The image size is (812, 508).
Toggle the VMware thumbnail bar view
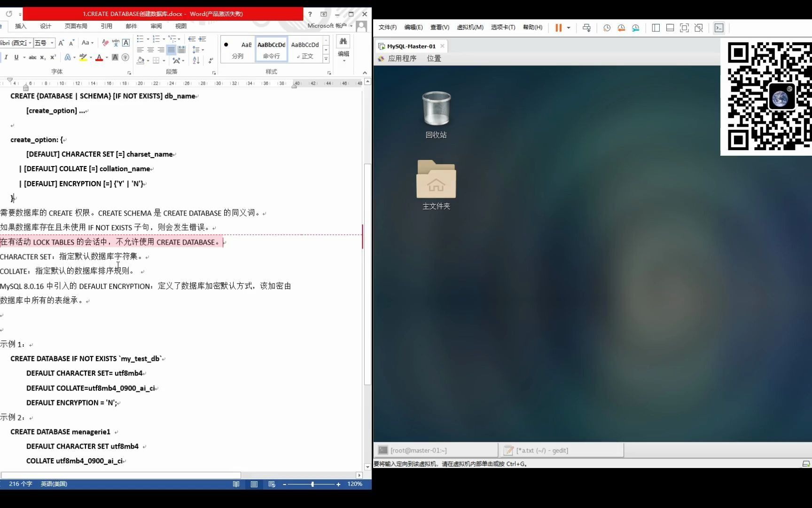(670, 28)
